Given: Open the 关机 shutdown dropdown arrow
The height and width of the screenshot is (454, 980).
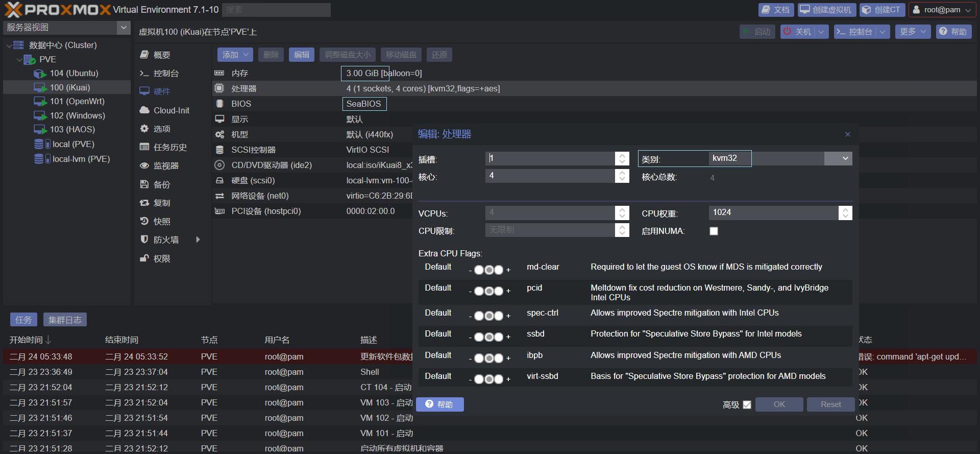Looking at the screenshot, I should tap(821, 32).
